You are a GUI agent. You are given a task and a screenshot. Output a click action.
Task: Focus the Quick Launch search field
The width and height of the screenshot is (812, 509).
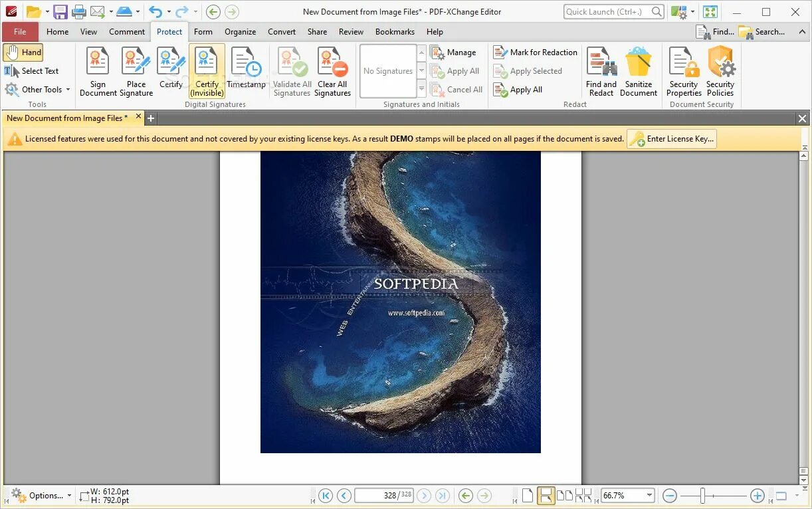pos(613,11)
